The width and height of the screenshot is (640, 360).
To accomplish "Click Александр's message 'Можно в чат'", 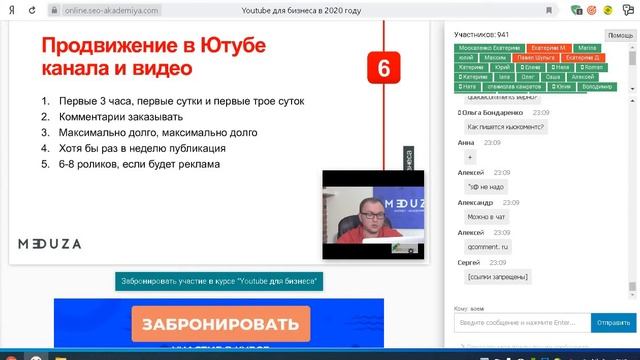I will [486, 217].
